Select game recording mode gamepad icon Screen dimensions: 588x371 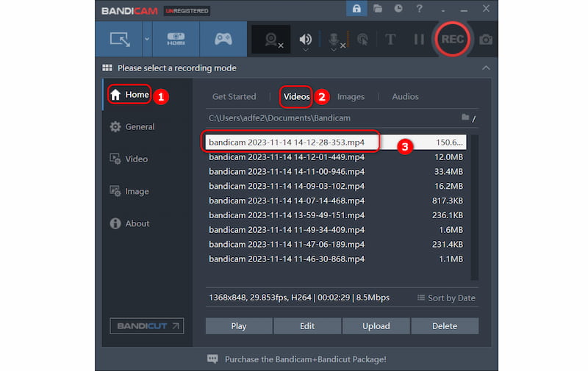[223, 39]
